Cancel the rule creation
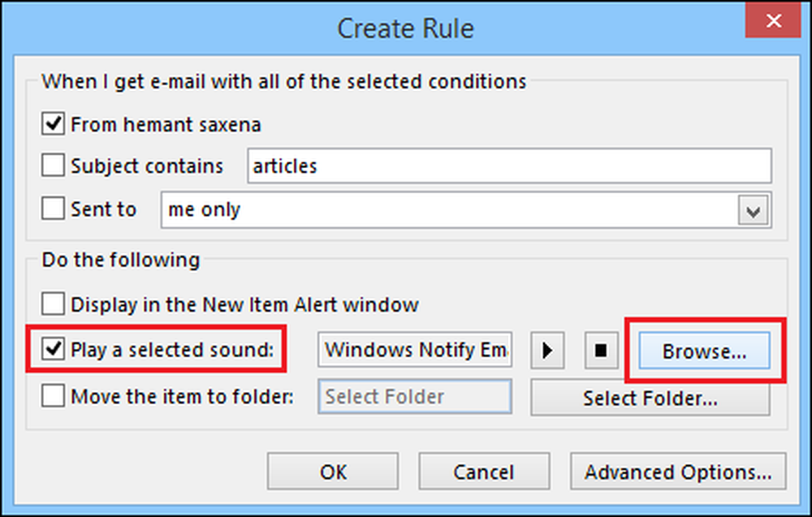Image resolution: width=812 pixels, height=517 pixels. pyautogui.click(x=484, y=472)
